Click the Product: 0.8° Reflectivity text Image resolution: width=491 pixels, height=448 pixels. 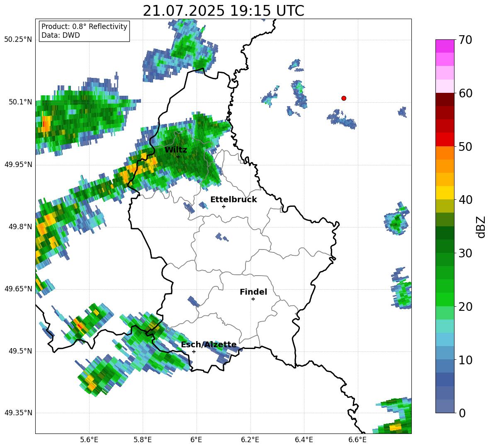(x=84, y=27)
